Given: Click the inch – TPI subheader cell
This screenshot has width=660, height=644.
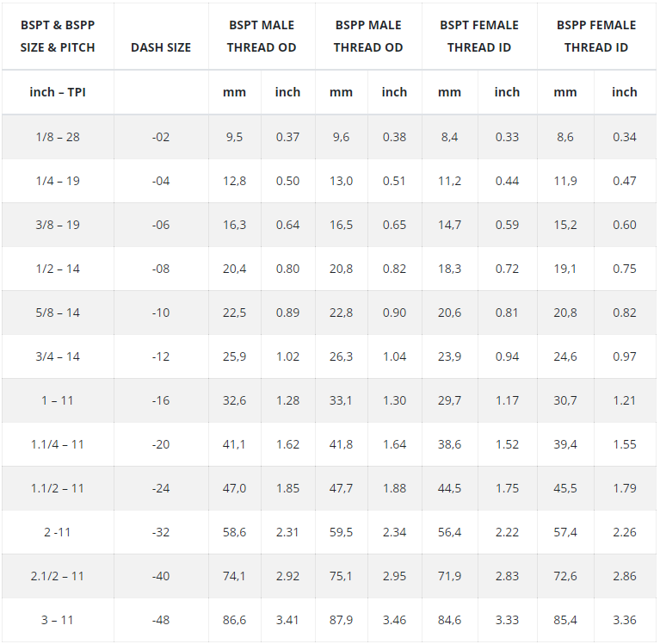Looking at the screenshot, I should (58, 92).
